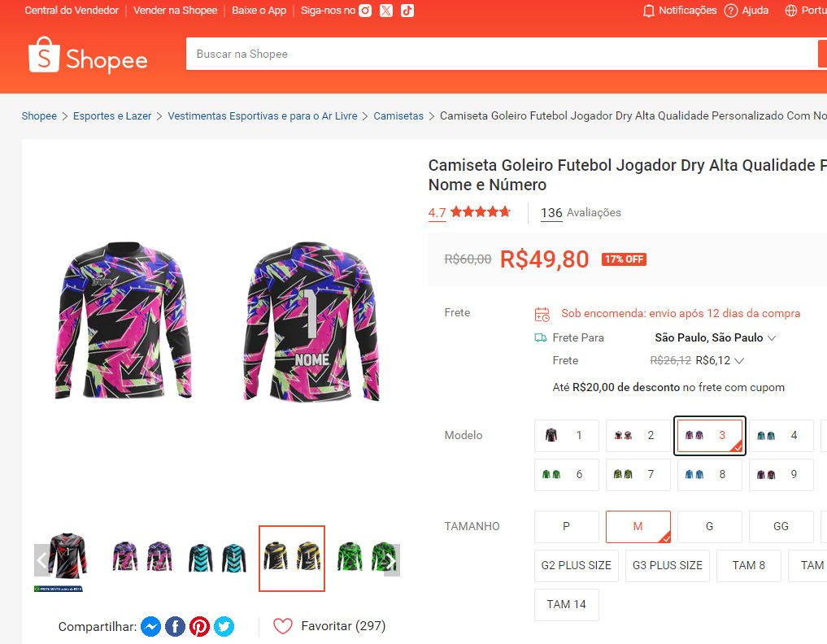Click the Buscar na Shopee search field
Screen dimensions: 827x644
click(500, 54)
